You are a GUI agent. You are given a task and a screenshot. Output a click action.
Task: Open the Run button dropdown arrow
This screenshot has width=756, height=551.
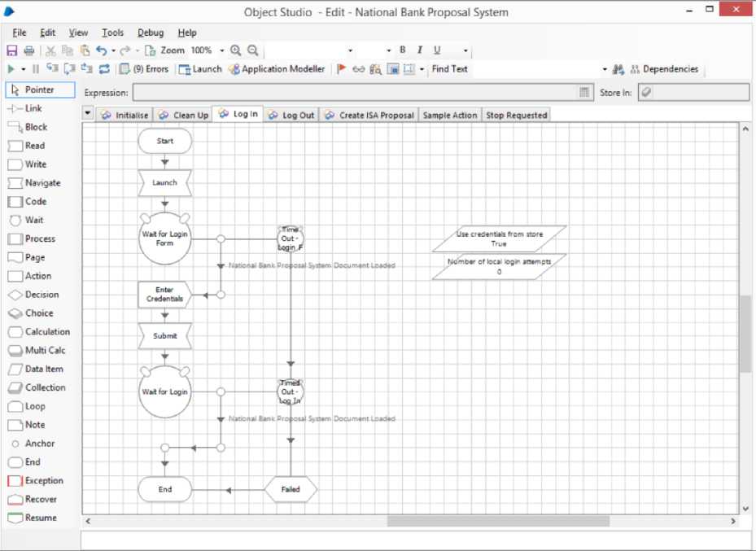pos(23,69)
